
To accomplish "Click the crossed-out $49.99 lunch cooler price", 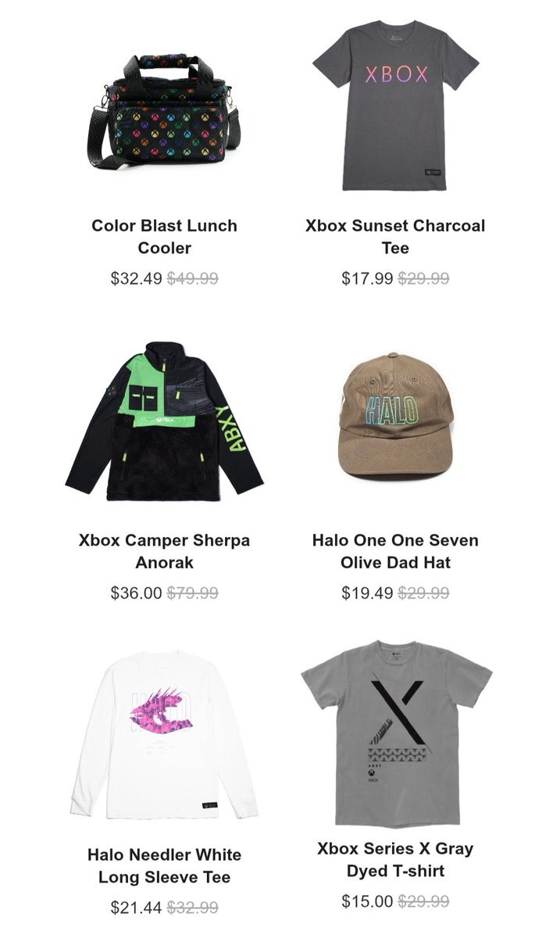I will 192,278.
